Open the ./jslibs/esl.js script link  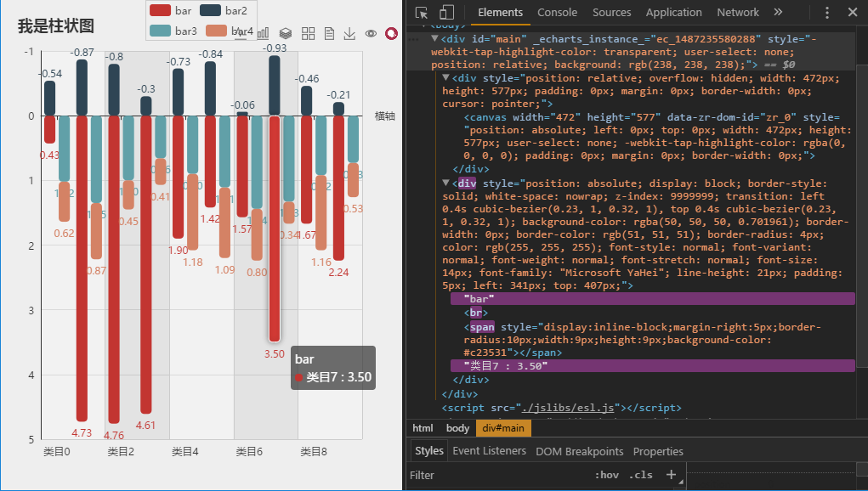(567, 408)
